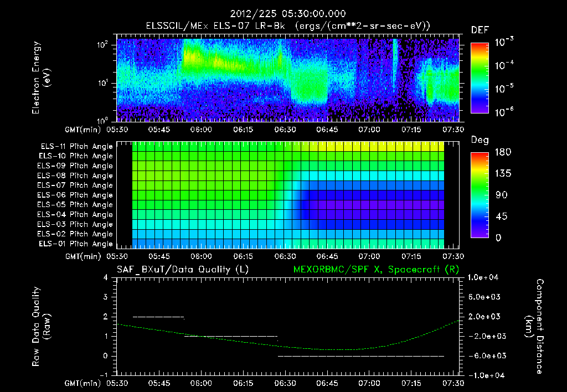
Task: Click the 135 tick on Deg color bar
Action: click(x=503, y=174)
